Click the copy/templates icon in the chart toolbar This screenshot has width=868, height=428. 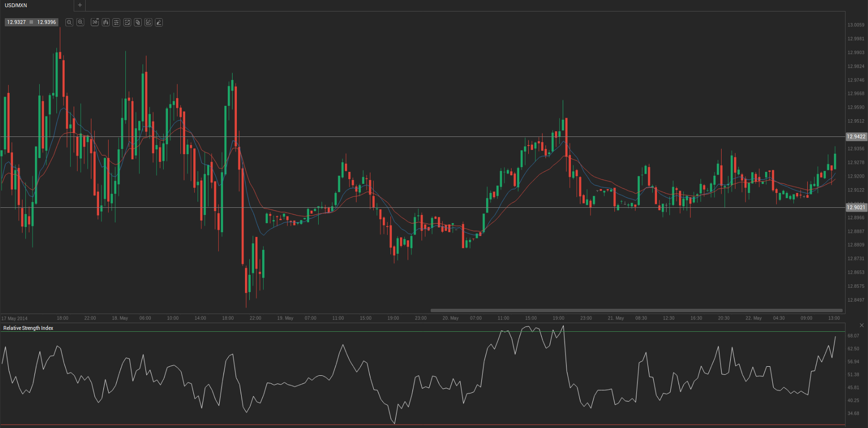tap(138, 23)
